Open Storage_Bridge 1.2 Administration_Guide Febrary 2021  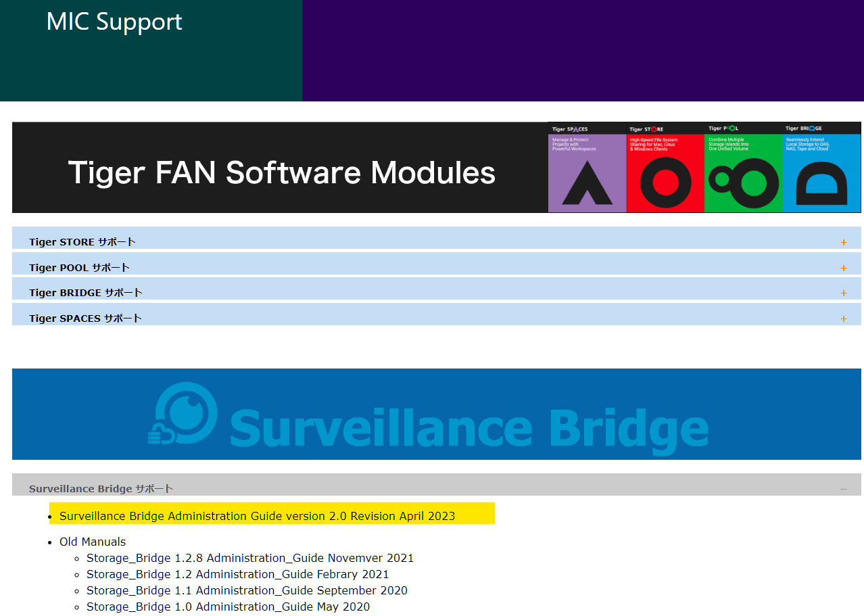tap(238, 574)
